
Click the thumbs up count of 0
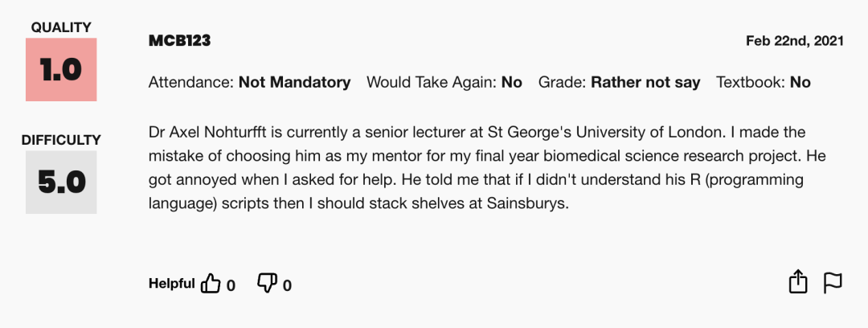[x=231, y=285]
